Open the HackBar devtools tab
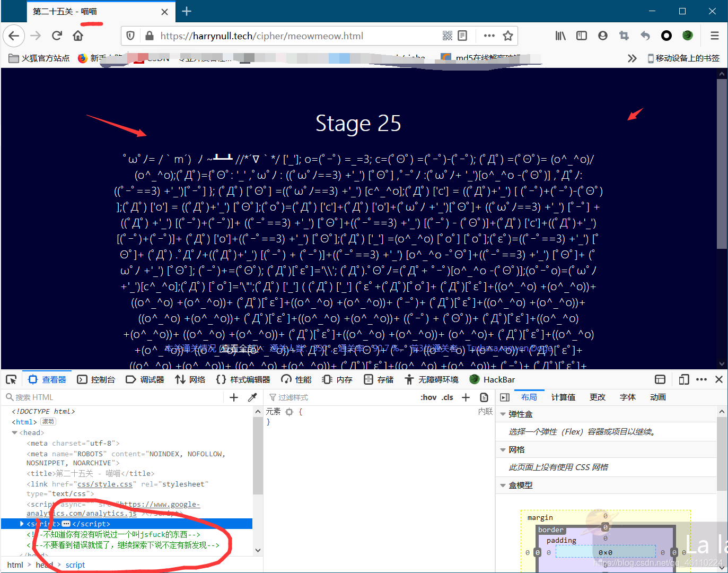Screen dimensions: 728x573 tap(492, 379)
